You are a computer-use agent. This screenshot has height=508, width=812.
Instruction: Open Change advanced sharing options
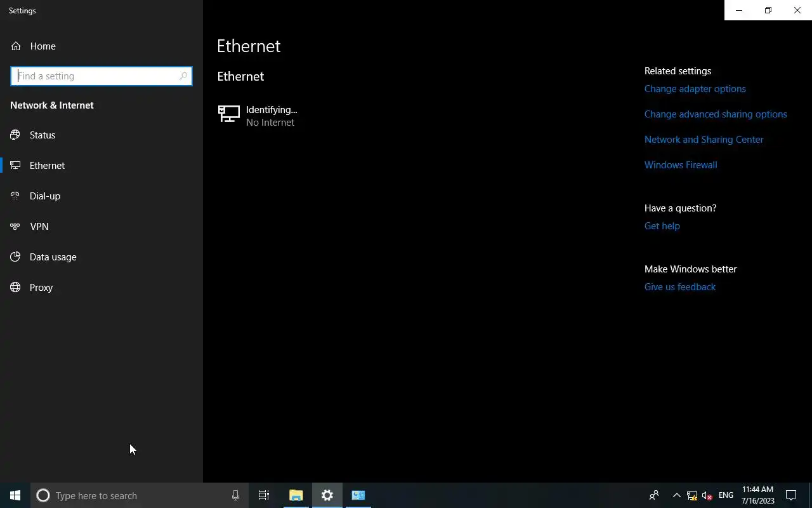pos(716,114)
